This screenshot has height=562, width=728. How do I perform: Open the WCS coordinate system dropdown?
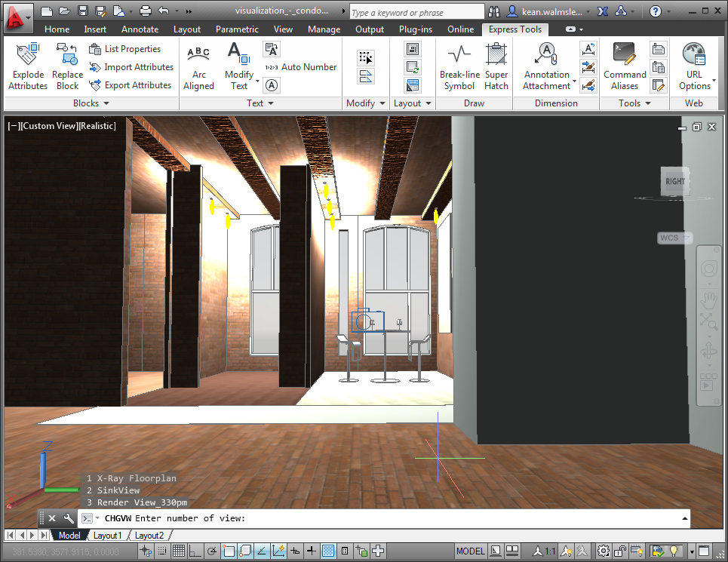(x=674, y=238)
